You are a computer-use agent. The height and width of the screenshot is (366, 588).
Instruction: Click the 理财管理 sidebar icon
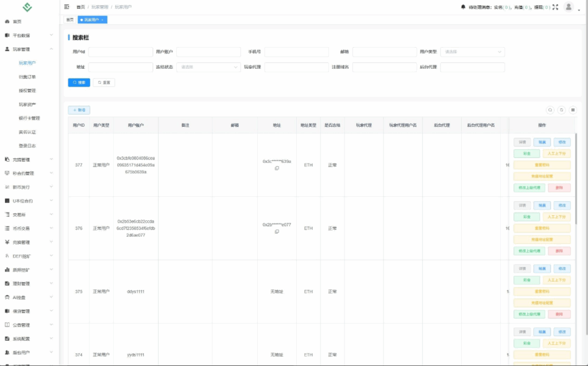7,283
